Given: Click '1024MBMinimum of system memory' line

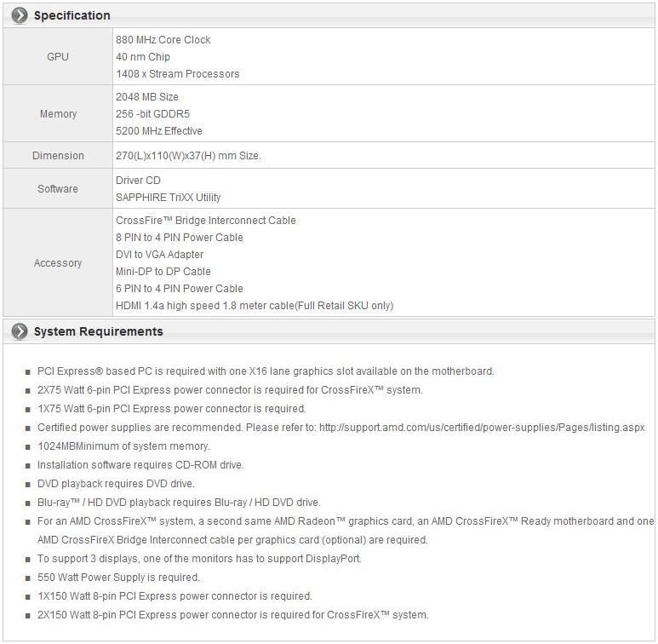Looking at the screenshot, I should tap(123, 446).
